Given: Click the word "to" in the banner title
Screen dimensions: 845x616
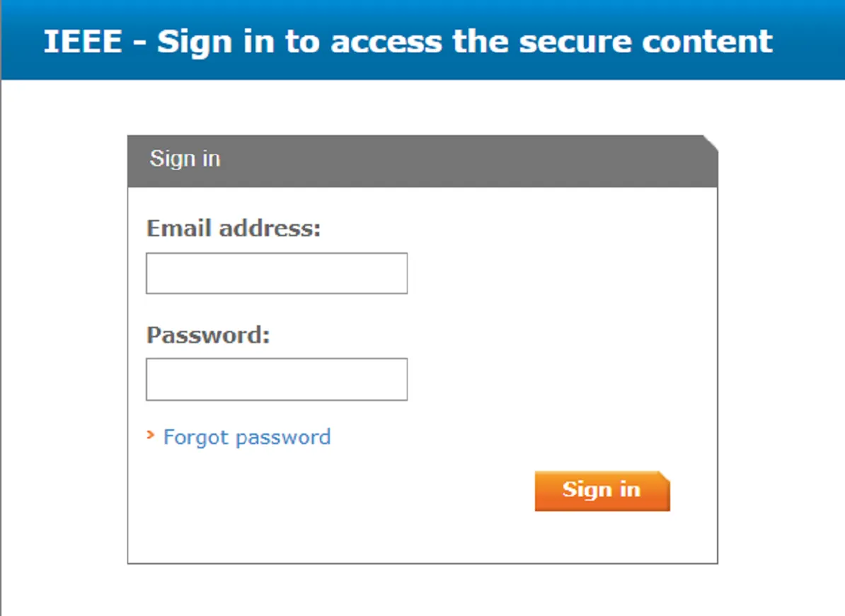Looking at the screenshot, I should [304, 42].
